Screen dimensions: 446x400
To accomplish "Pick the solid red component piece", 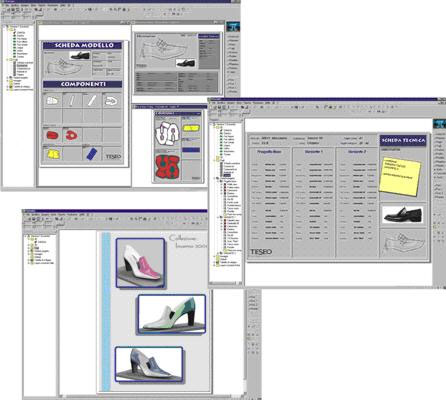I will click(52, 135).
